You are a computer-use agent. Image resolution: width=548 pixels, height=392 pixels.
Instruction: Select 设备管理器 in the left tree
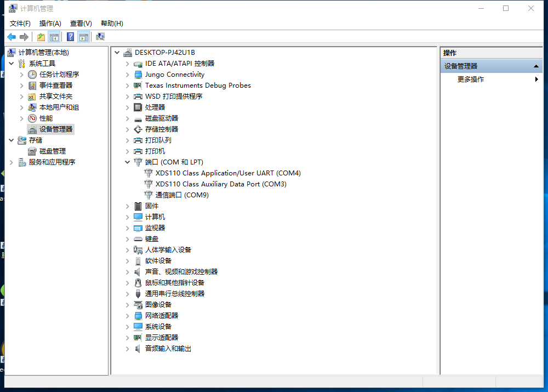(55, 129)
